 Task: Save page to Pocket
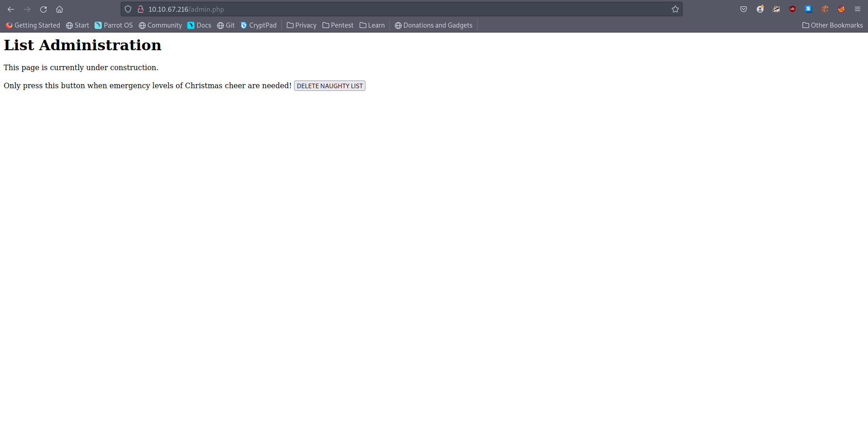[744, 9]
